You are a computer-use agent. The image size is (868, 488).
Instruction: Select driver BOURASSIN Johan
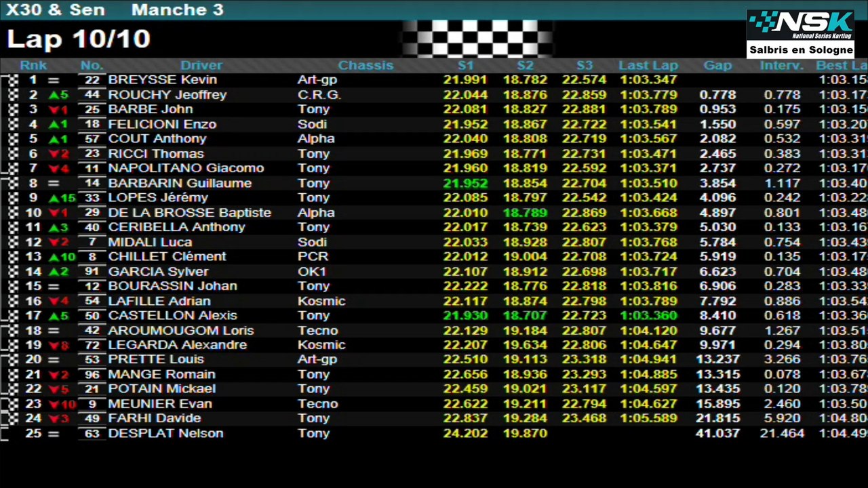click(173, 286)
